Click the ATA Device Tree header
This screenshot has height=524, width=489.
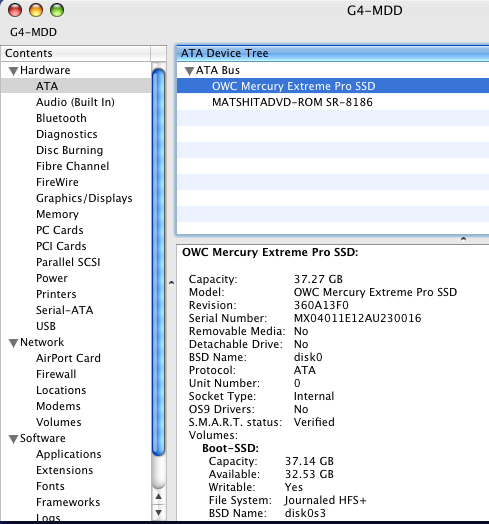[x=333, y=53]
